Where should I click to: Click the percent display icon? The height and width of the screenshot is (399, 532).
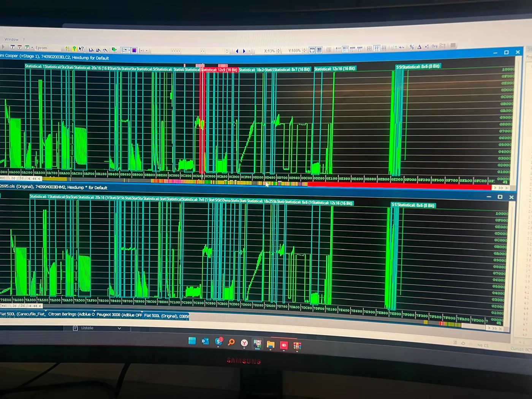pos(412,47)
